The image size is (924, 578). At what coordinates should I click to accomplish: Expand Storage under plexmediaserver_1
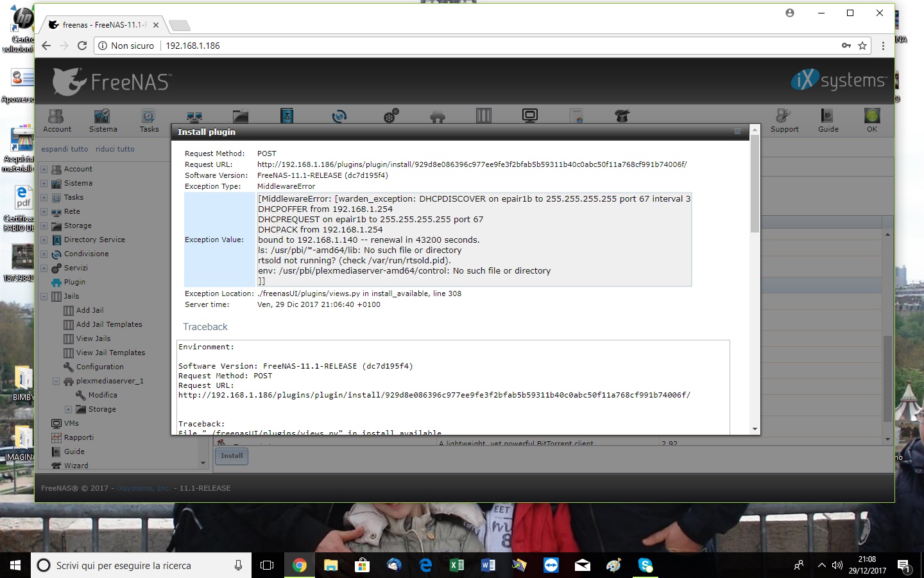click(68, 410)
